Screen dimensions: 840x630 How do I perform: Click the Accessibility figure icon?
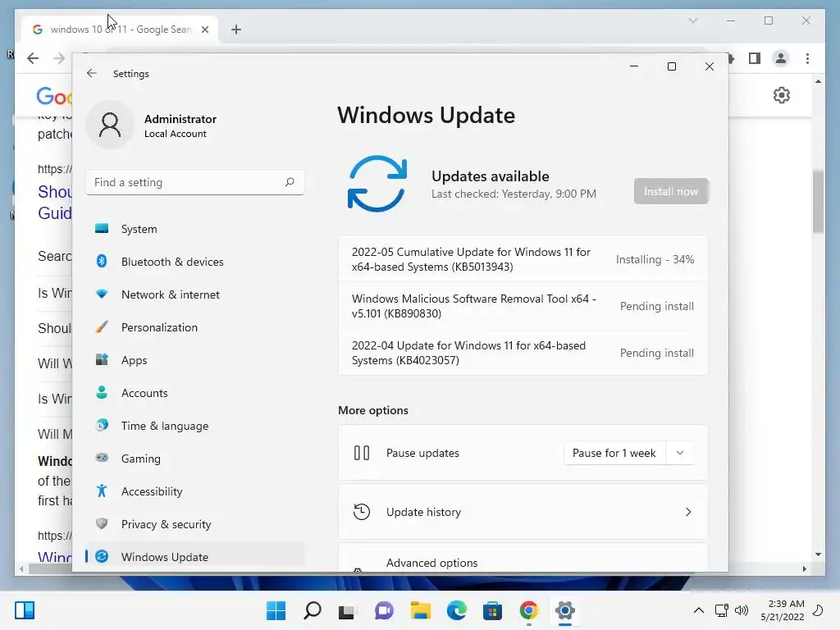tap(102, 491)
